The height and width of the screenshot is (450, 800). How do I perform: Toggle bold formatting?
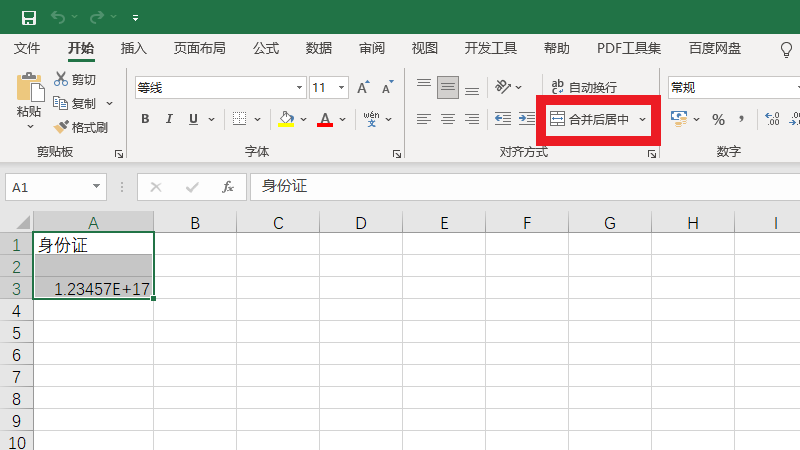coord(145,119)
